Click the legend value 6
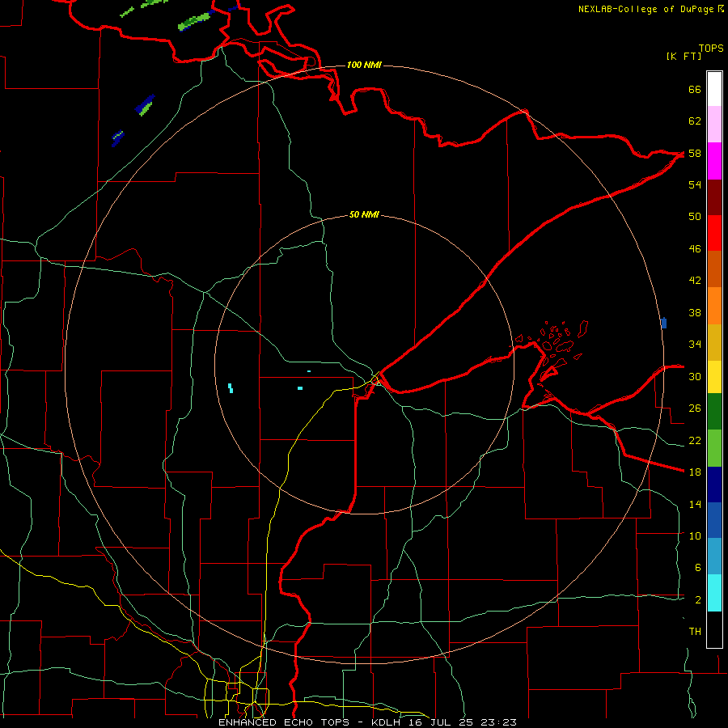The height and width of the screenshot is (728, 728). (x=698, y=568)
